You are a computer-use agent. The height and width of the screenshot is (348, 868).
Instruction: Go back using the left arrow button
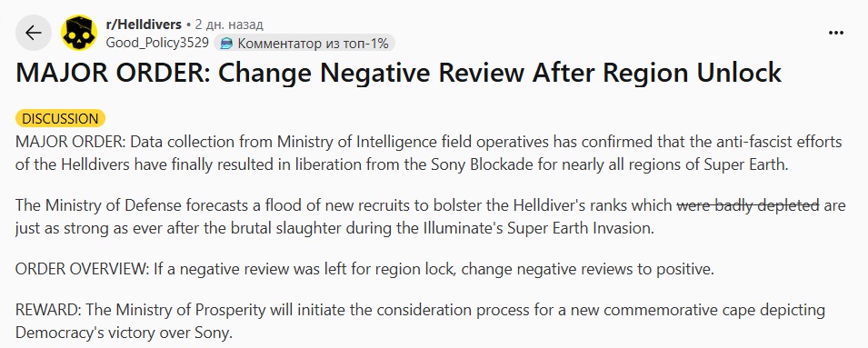[x=34, y=34]
